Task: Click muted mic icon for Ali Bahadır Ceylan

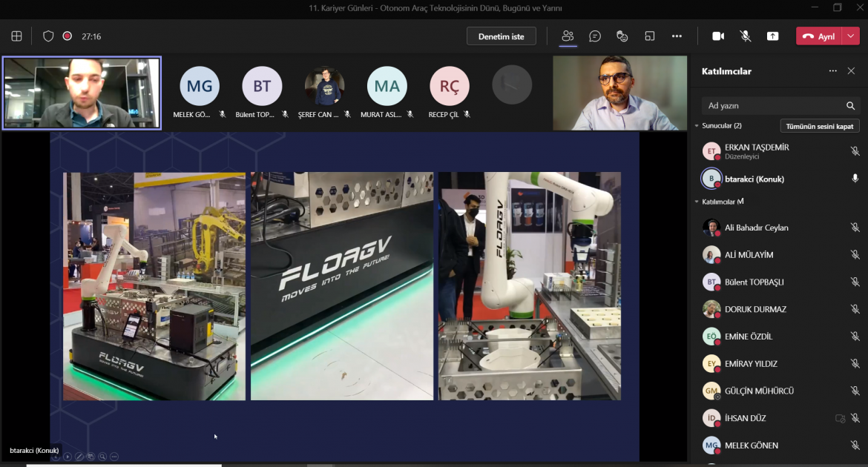Action: pyautogui.click(x=855, y=228)
